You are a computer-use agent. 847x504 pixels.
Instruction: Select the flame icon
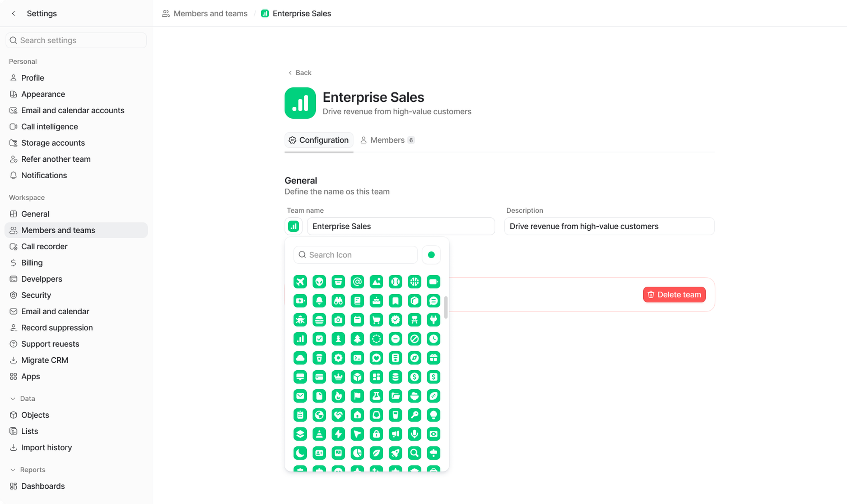(338, 396)
